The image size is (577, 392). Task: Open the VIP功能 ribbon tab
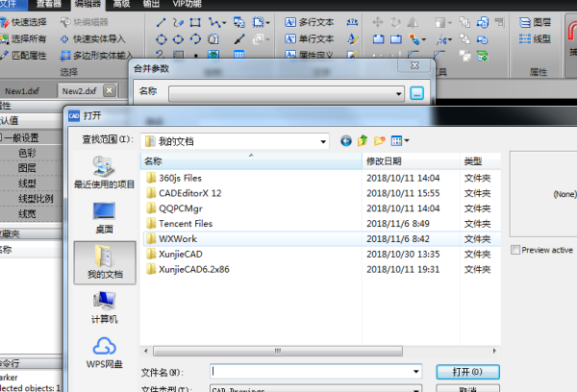pyautogui.click(x=188, y=4)
